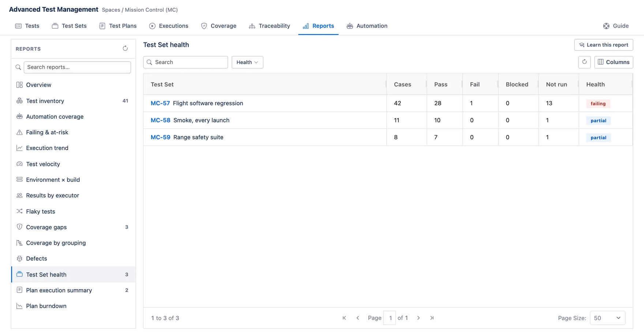This screenshot has width=644, height=334.
Task: Open the Coverage tab
Action: (218, 26)
